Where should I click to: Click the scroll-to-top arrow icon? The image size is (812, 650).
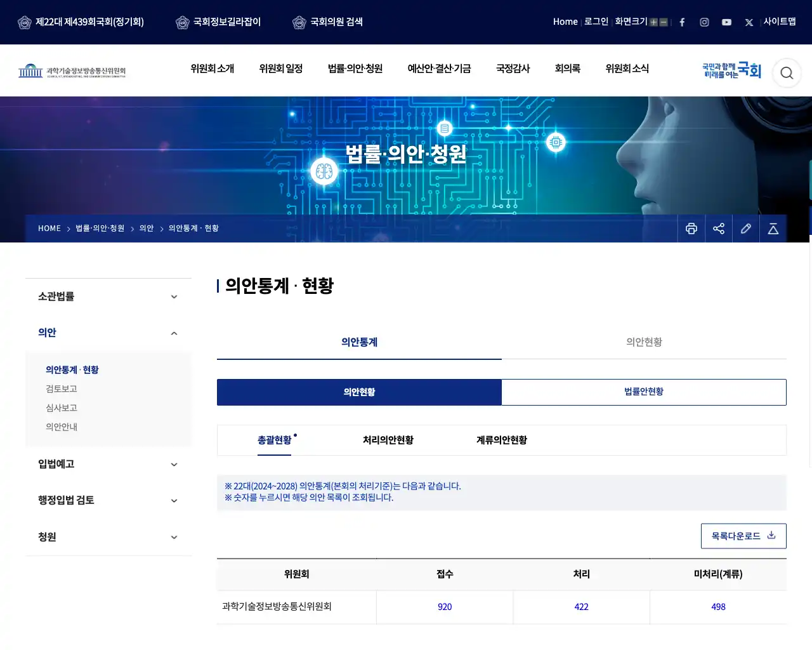coord(773,229)
